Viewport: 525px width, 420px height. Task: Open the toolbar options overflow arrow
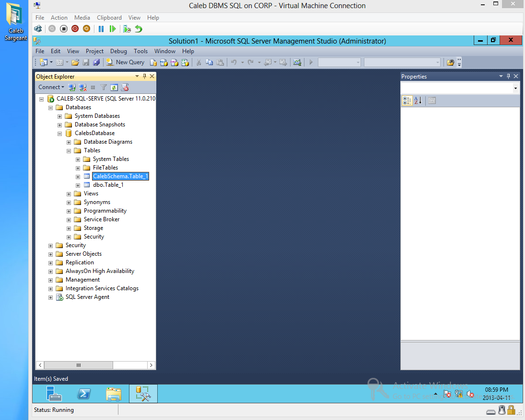click(x=459, y=62)
